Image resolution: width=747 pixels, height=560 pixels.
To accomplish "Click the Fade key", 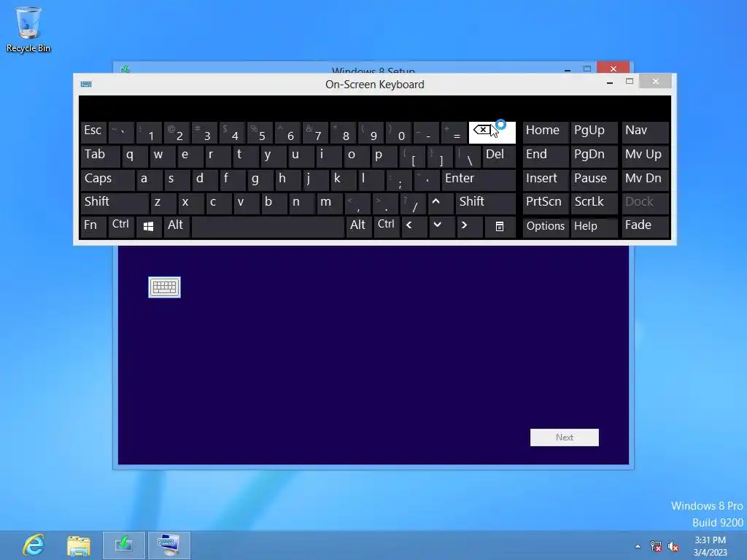I will click(645, 226).
